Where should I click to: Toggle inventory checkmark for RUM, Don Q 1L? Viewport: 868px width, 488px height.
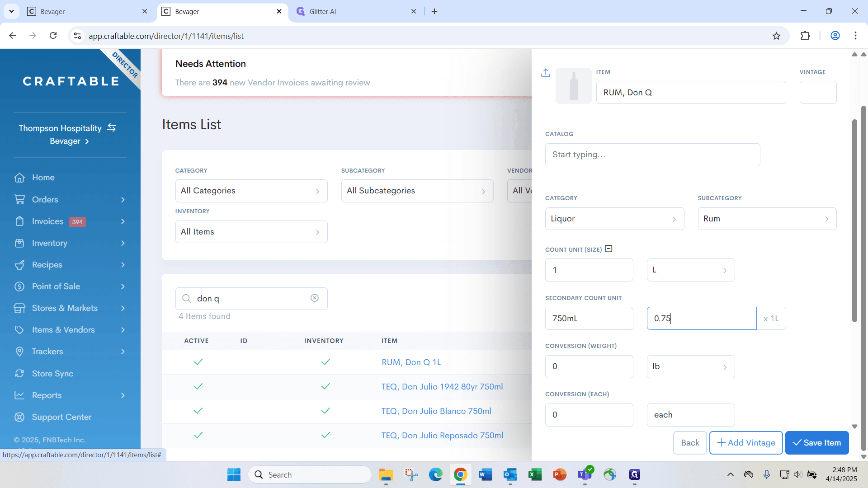click(325, 362)
